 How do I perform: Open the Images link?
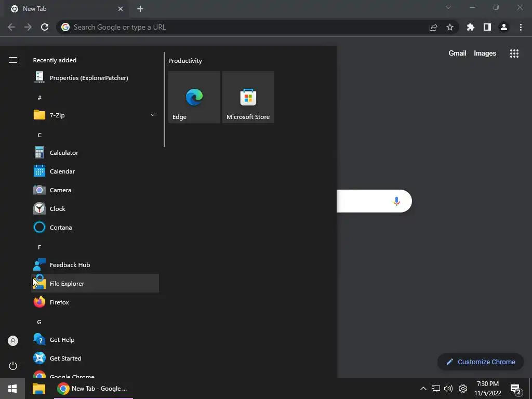485,54
